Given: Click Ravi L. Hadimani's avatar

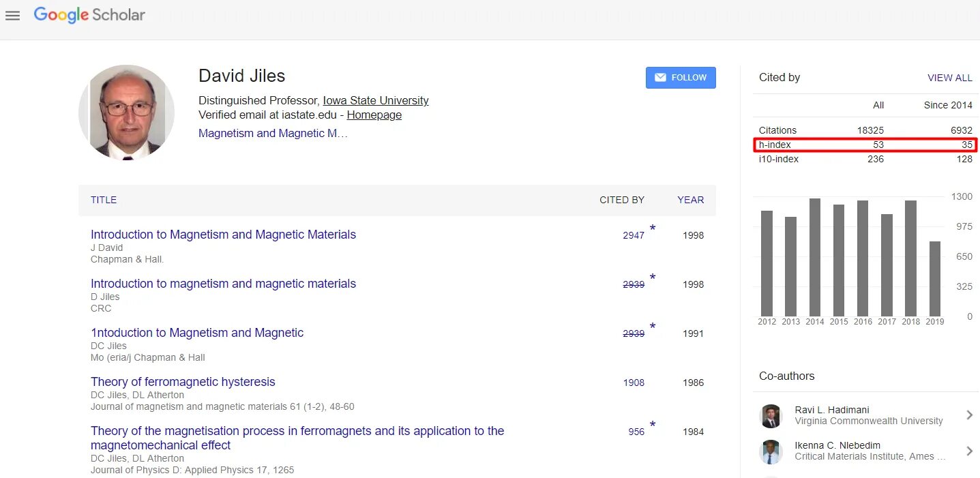Looking at the screenshot, I should pyautogui.click(x=771, y=415).
